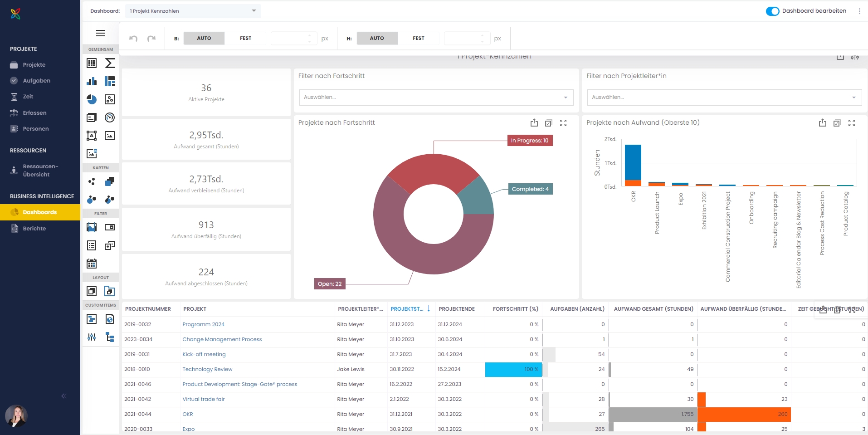
Task: Open Filter nach Fortschritt dropdown
Action: [436, 98]
